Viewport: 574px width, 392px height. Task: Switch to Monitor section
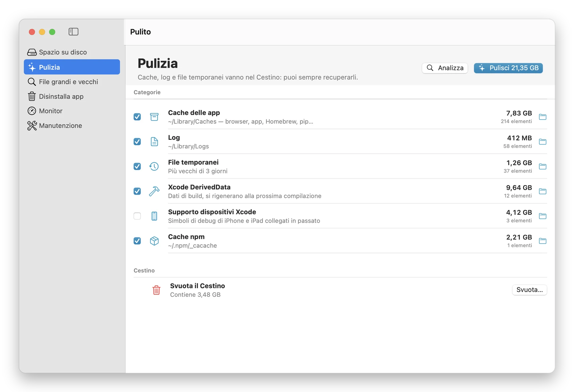point(72,111)
